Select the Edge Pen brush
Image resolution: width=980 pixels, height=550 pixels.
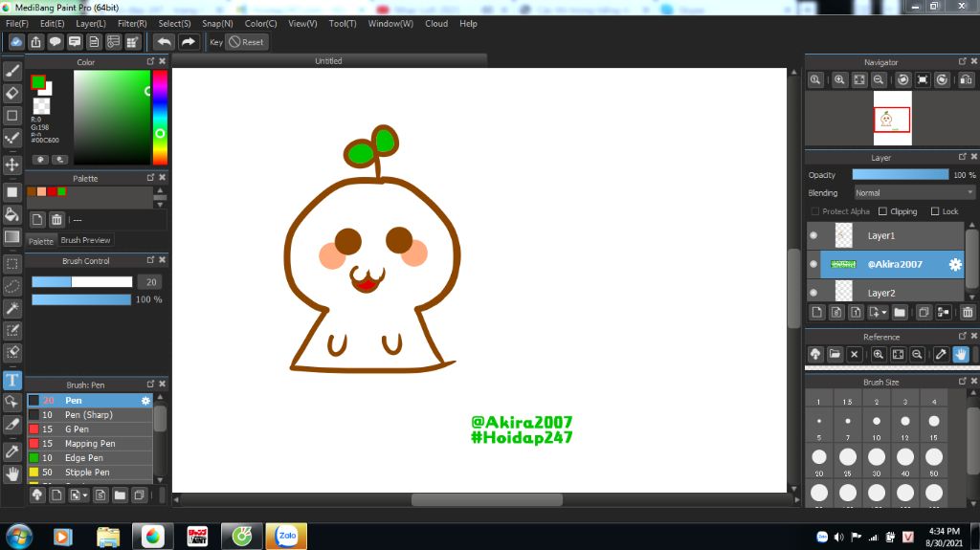coord(90,458)
